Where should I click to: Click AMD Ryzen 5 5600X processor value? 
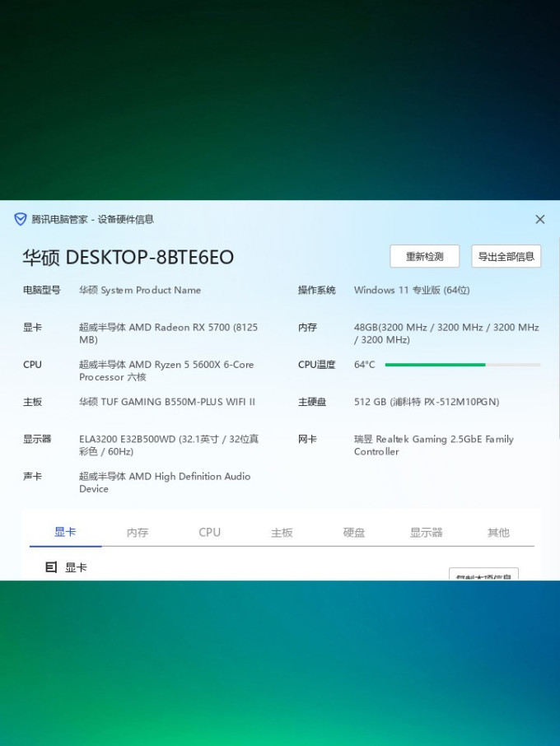pyautogui.click(x=166, y=371)
